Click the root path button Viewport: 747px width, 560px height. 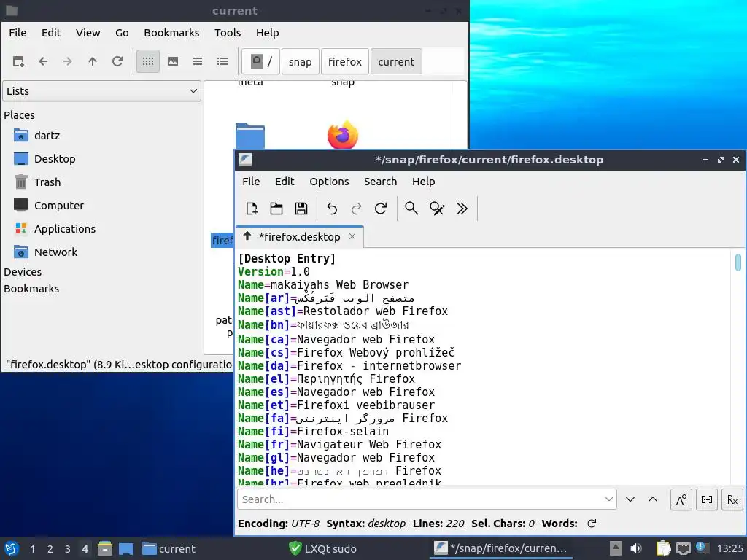260,61
